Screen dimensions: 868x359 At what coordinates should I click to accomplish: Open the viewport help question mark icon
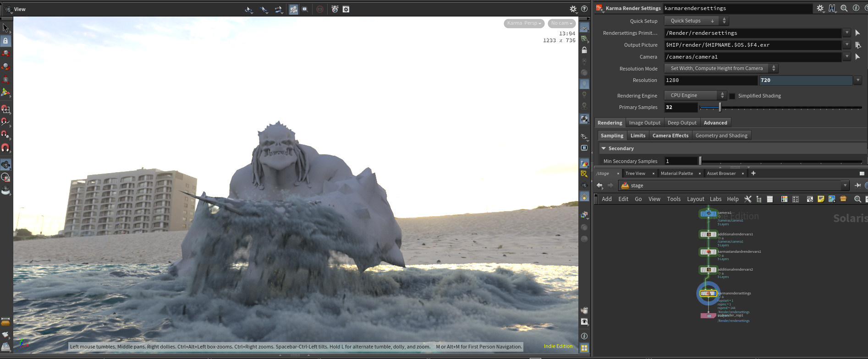point(584,9)
